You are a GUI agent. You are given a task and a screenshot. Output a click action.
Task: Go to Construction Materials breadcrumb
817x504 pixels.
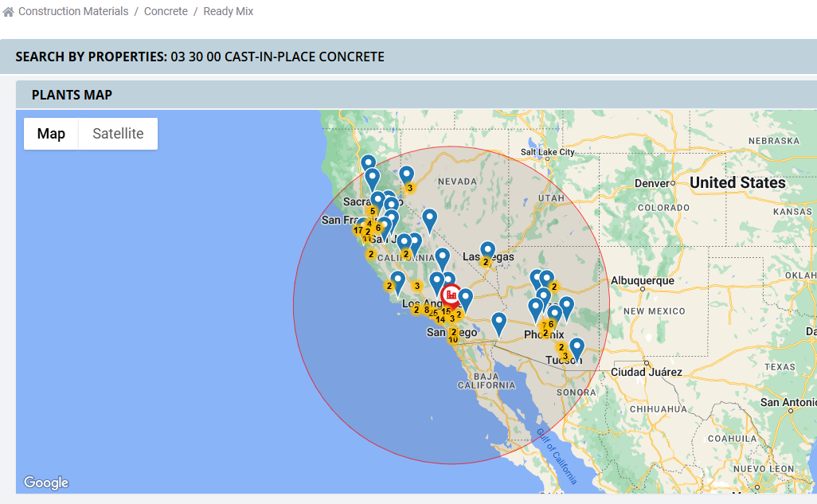pos(73,12)
